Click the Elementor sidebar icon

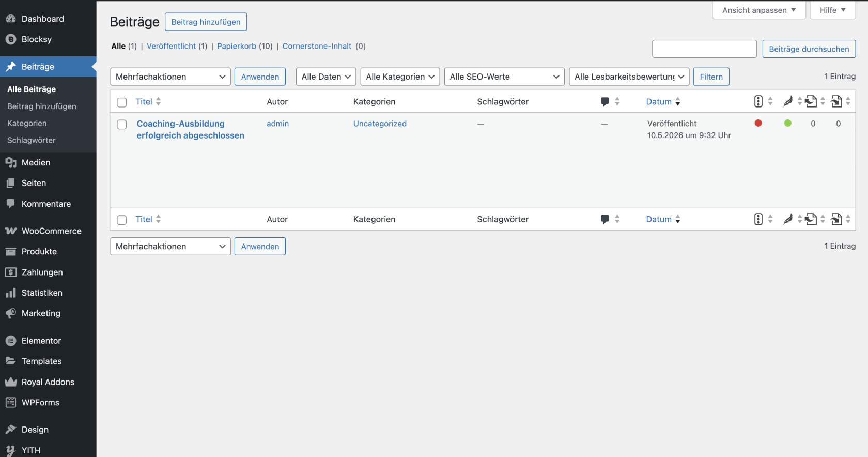click(11, 341)
